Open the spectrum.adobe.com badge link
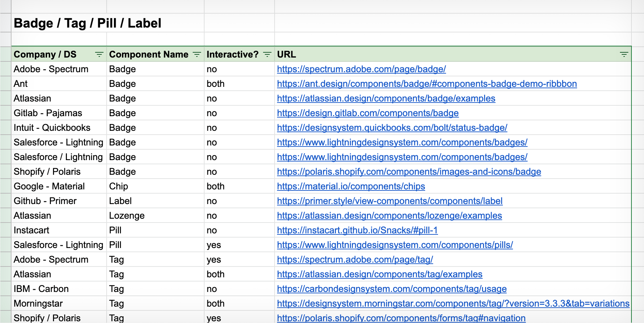This screenshot has width=644, height=323. 361,69
